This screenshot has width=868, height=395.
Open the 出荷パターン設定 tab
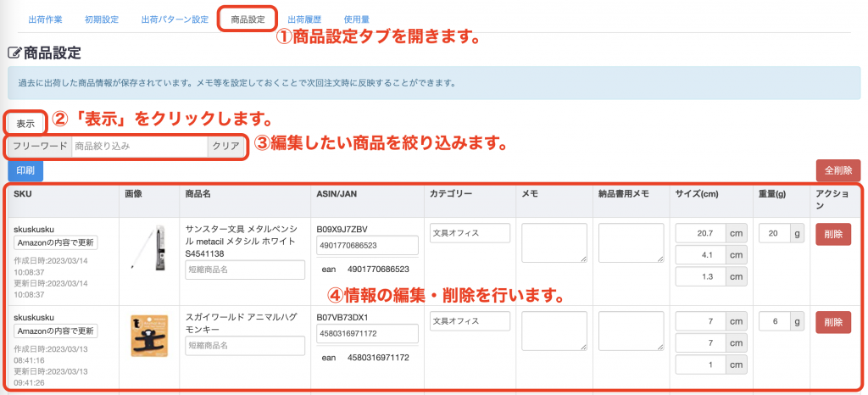[175, 19]
